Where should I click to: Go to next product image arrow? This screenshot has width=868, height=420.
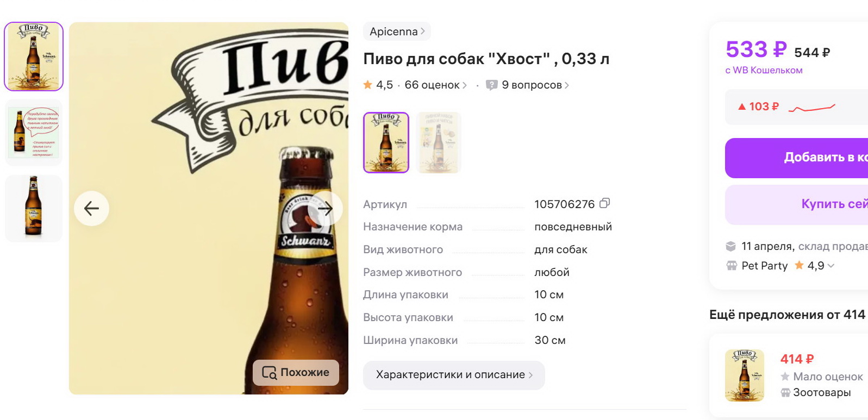[325, 208]
